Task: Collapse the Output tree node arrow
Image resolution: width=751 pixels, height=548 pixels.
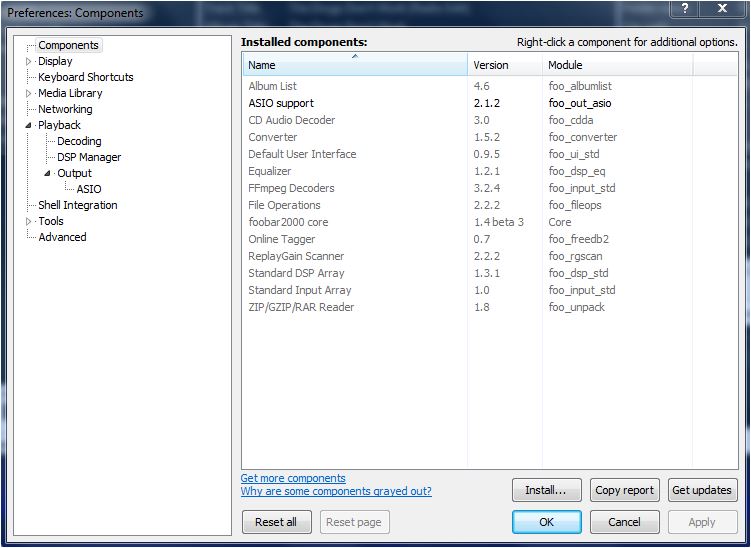Action: point(47,173)
